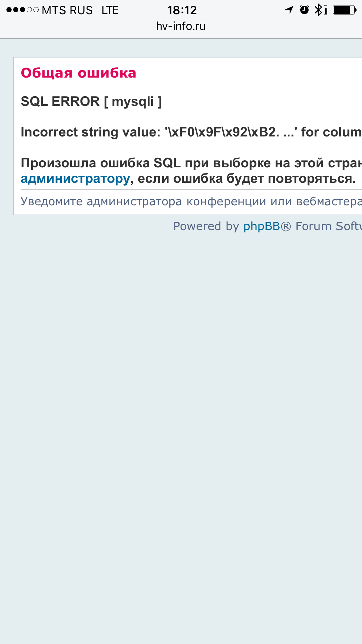Image resolution: width=362 pixels, height=644 pixels.
Task: Tap the LTE network indicator
Action: (110, 10)
